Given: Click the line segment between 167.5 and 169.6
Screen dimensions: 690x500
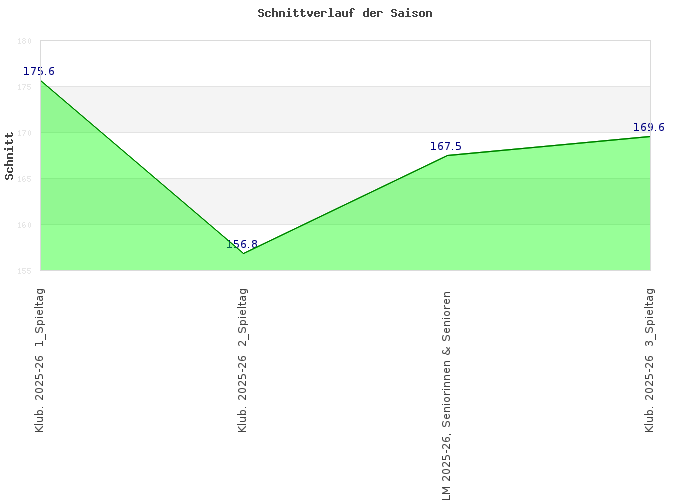Looking at the screenshot, I should point(548,146).
